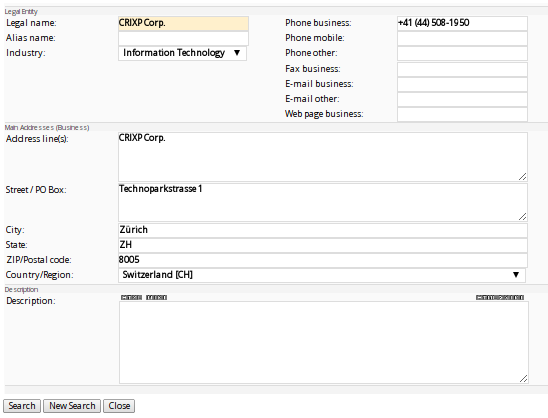Grab the Street / PO Box resize handle
Screen dimensions: 548x418
click(x=522, y=217)
